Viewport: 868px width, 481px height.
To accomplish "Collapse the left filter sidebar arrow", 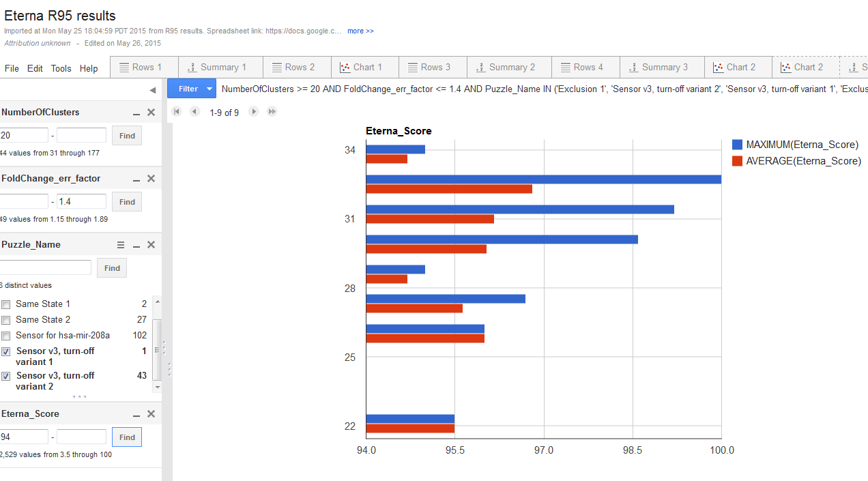I will click(152, 90).
